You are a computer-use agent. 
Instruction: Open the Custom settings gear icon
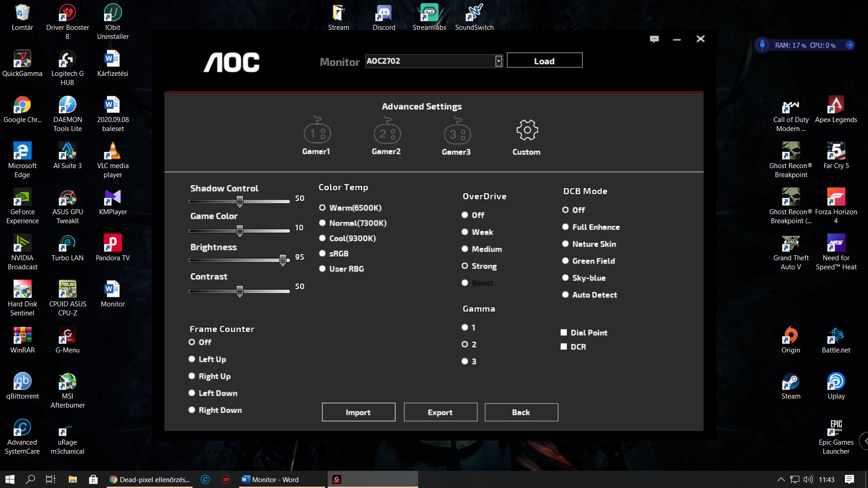pos(527,131)
